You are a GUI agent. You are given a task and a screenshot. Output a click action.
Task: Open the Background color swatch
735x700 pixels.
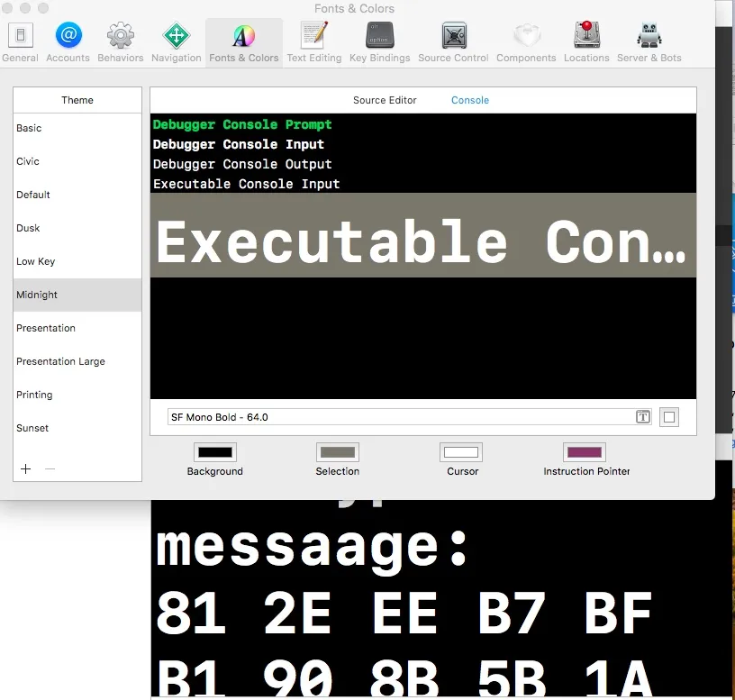pyautogui.click(x=215, y=452)
